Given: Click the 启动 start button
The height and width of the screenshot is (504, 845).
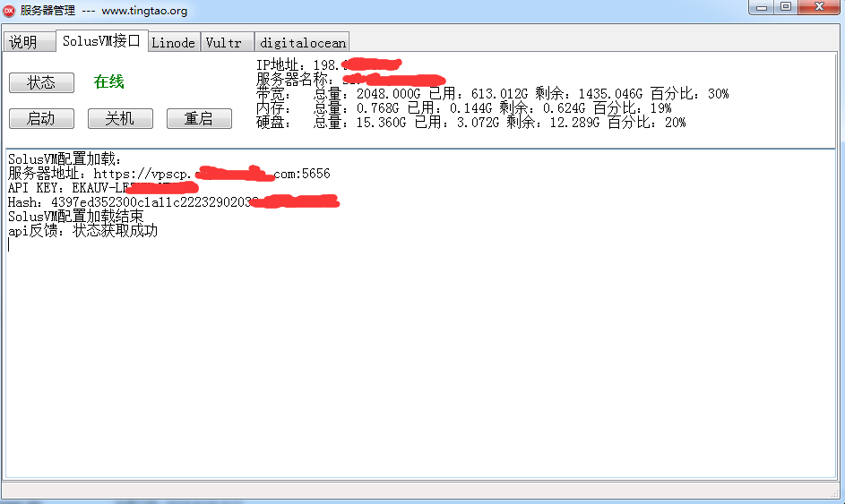Looking at the screenshot, I should tap(41, 118).
